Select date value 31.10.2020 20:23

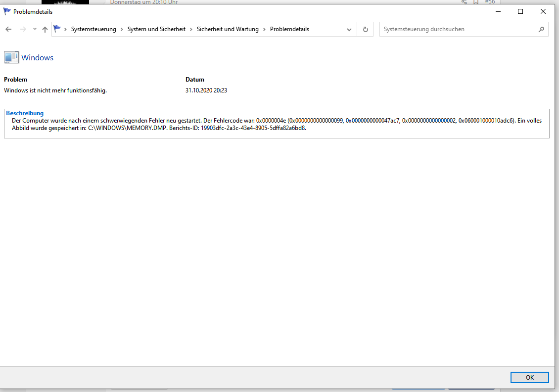[x=206, y=90]
